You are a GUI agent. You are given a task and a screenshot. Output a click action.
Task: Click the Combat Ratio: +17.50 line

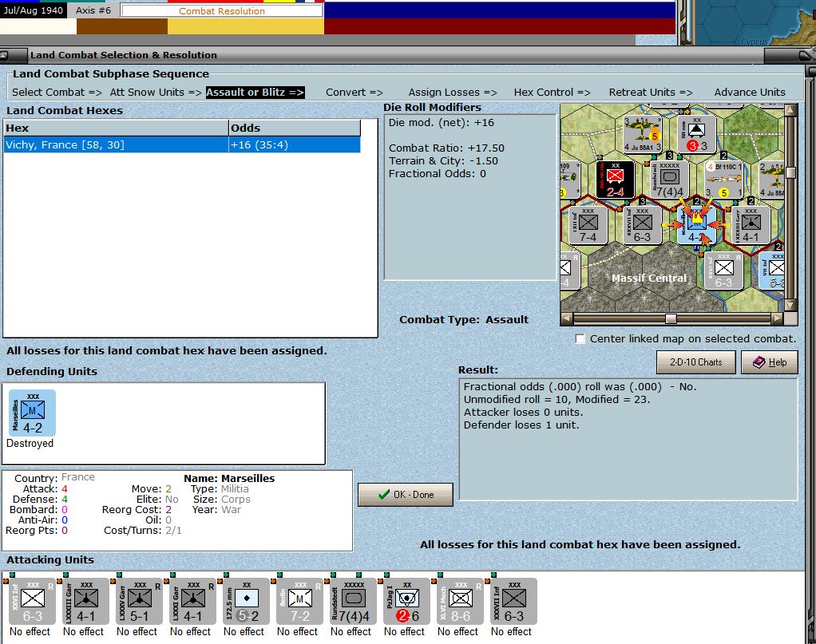click(x=446, y=148)
